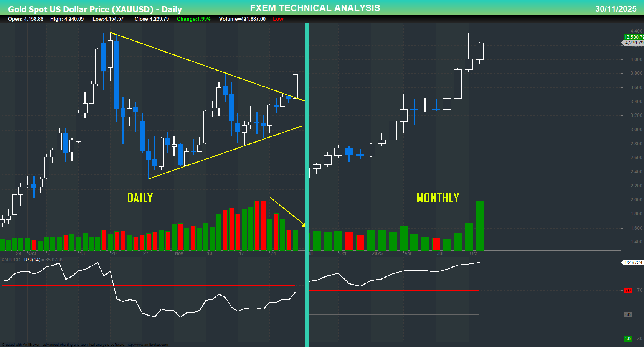Select the 4,239.79 last-price axis marker
644x347 pixels.
coord(633,43)
